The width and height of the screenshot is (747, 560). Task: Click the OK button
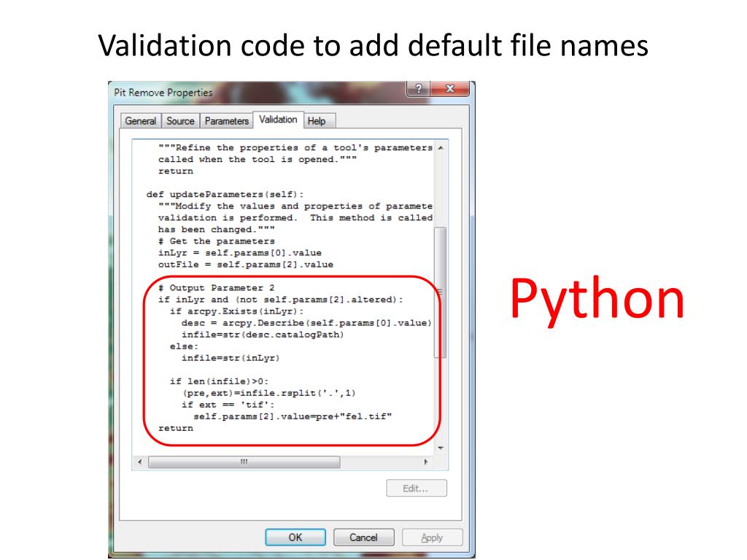(295, 537)
